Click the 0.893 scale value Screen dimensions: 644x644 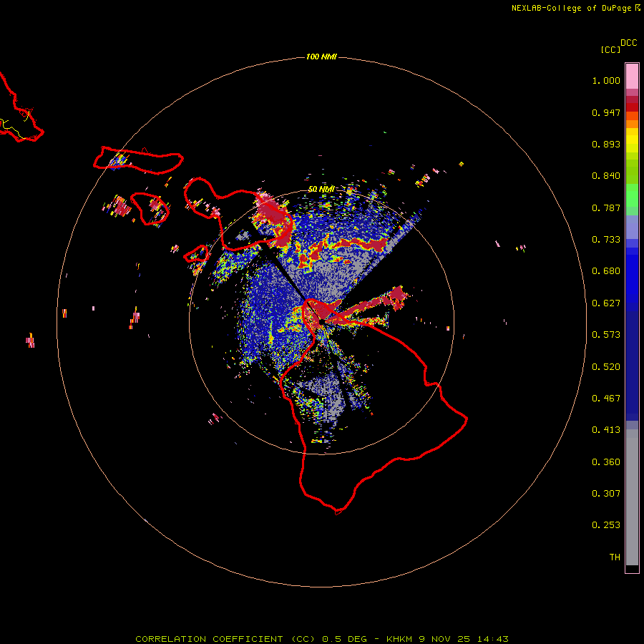click(606, 144)
